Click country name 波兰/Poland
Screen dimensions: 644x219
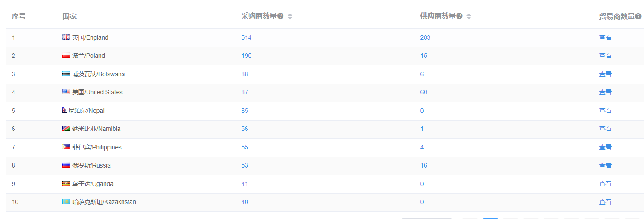click(88, 56)
